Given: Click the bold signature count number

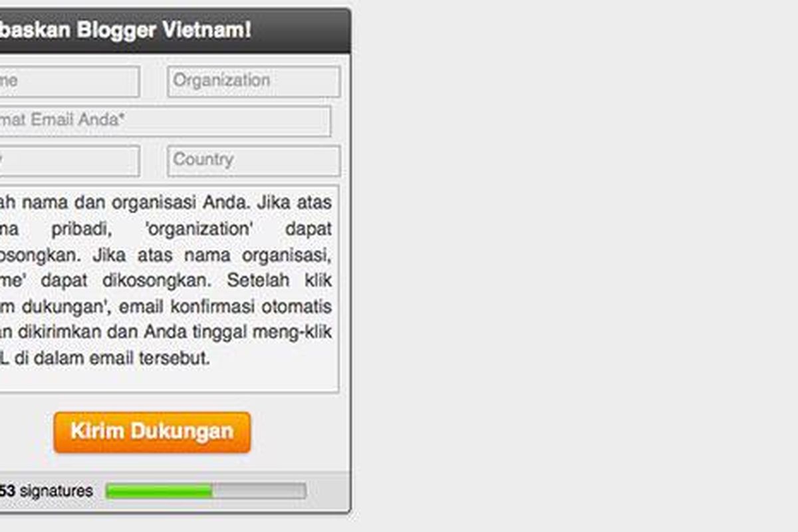Looking at the screenshot, I should 7,491.
